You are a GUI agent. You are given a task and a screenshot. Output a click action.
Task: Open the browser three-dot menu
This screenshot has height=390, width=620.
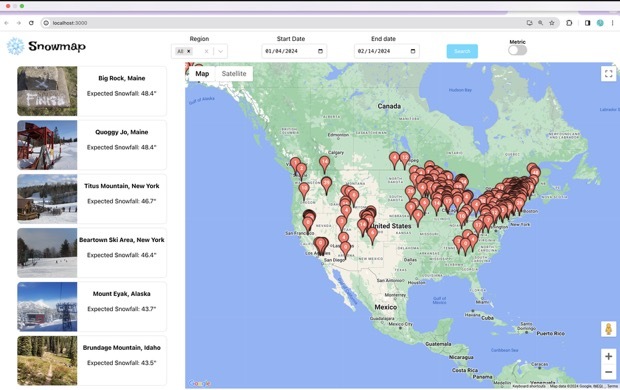tap(612, 23)
